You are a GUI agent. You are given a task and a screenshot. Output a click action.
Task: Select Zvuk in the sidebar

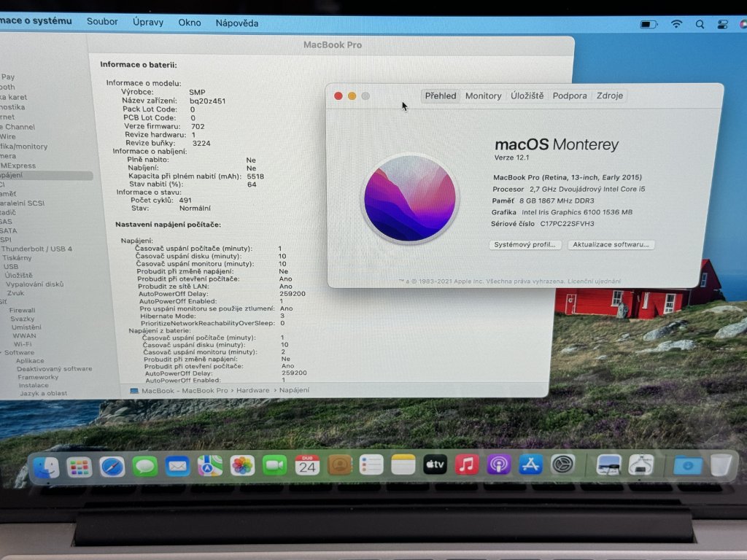click(15, 293)
